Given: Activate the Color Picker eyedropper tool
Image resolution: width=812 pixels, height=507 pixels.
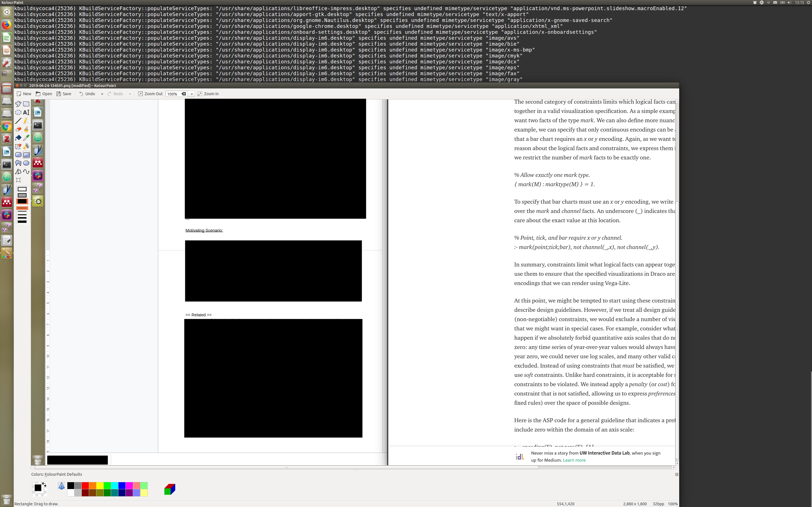Looking at the screenshot, I should point(26,138).
